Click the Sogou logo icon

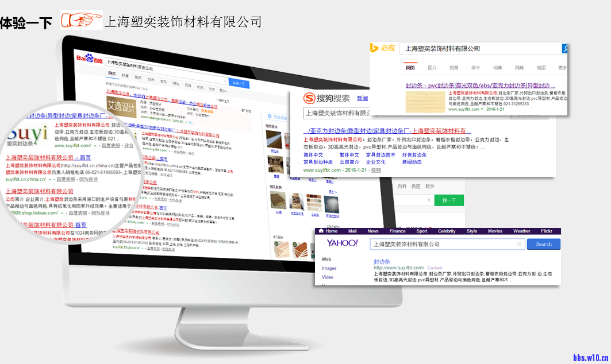coord(310,98)
